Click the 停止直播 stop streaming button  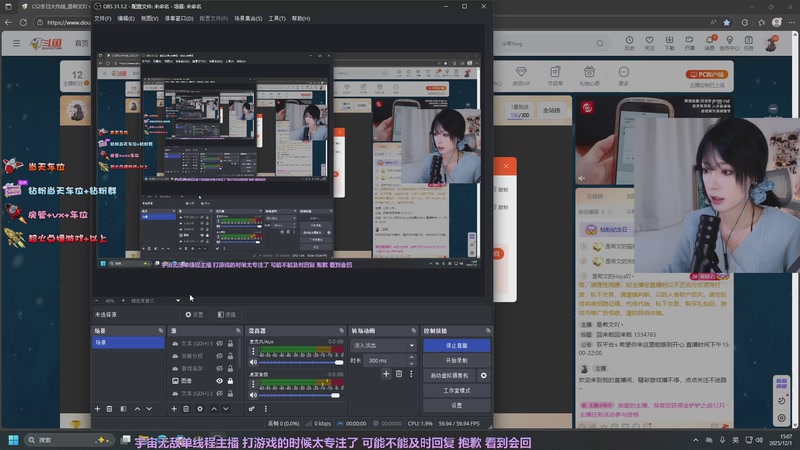coord(457,345)
